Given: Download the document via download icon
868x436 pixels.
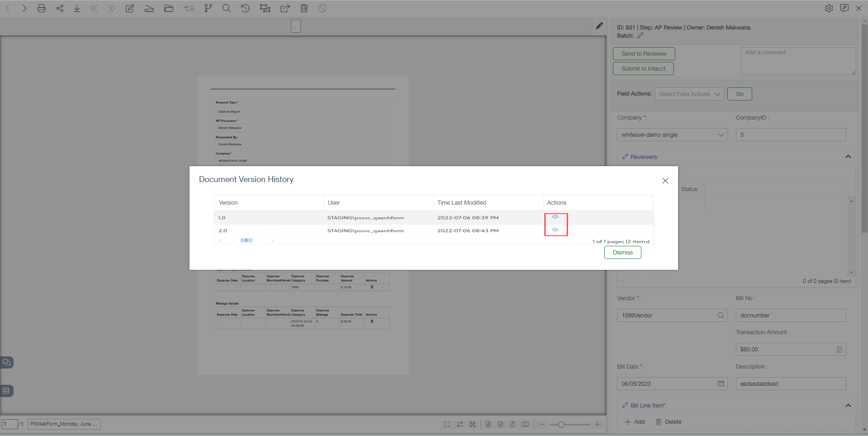Looking at the screenshot, I should tap(77, 8).
